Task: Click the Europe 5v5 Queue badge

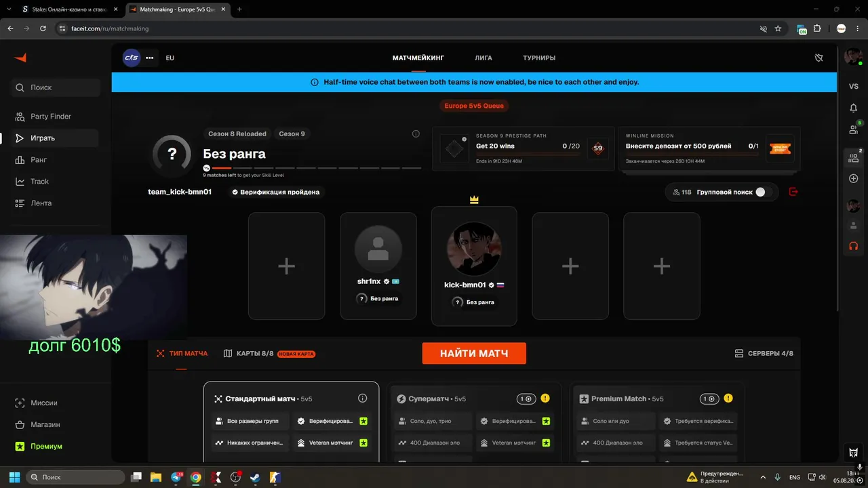Action: pos(474,106)
